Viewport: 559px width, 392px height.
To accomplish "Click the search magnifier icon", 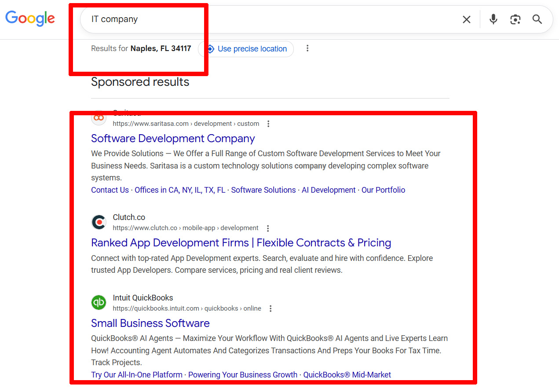I will tap(537, 19).
